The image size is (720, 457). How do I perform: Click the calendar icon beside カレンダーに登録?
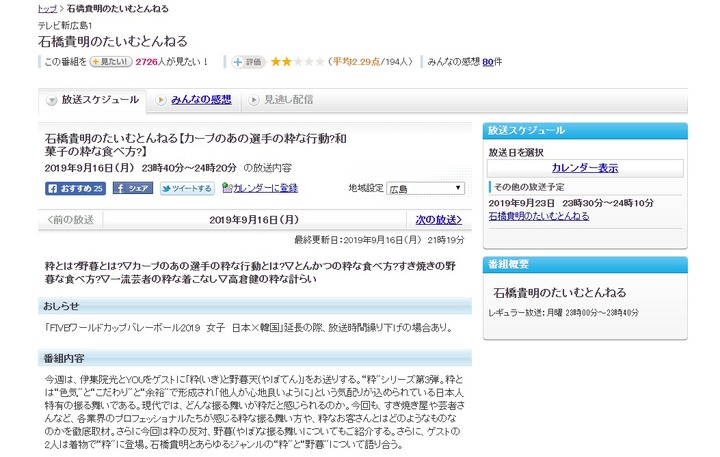click(227, 187)
